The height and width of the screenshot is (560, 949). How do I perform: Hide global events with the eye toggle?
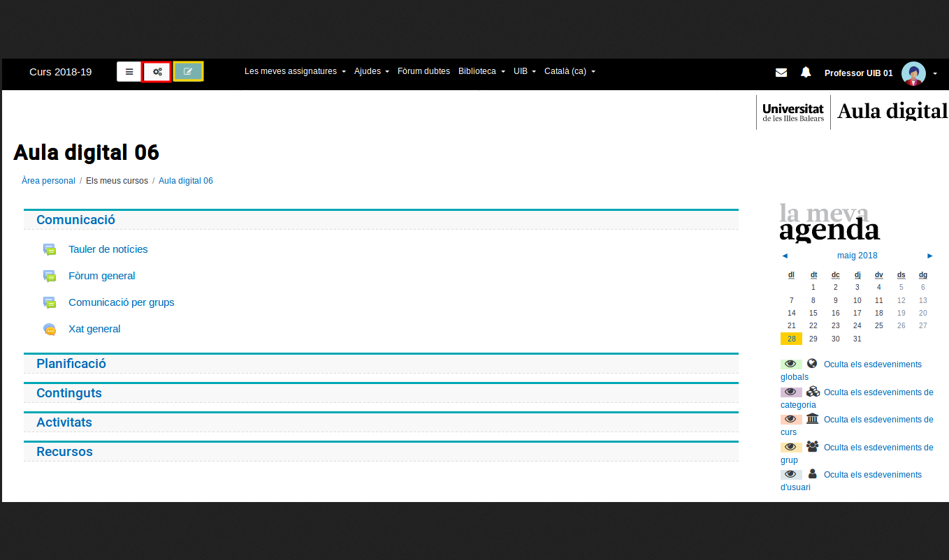(x=791, y=364)
